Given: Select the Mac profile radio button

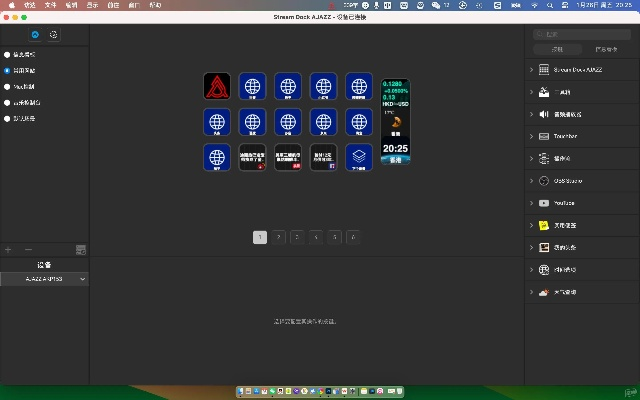Looking at the screenshot, I should click(7, 86).
